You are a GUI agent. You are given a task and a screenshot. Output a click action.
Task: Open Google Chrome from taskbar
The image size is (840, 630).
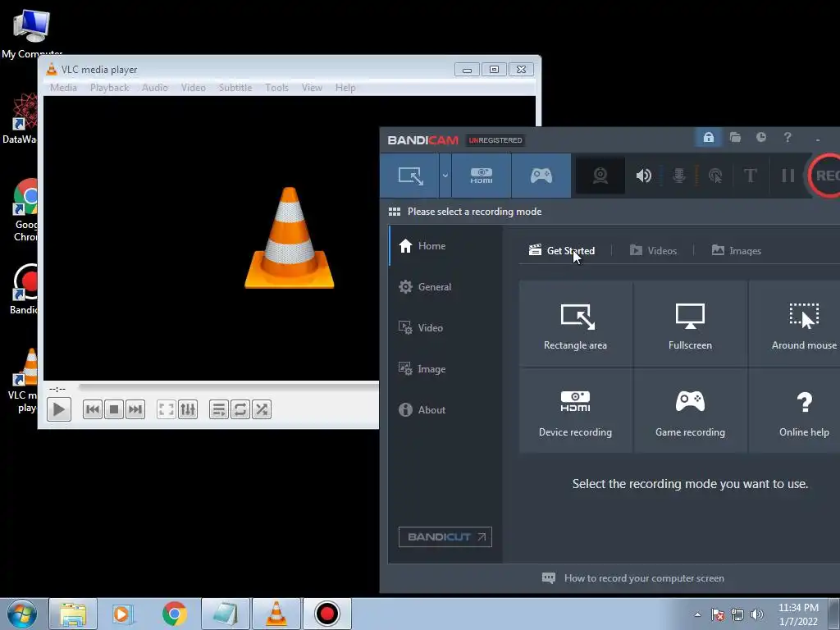click(174, 614)
